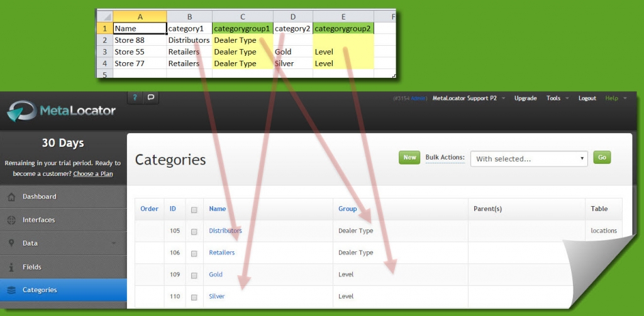
Task: Sort by the Name column header
Action: coord(217,209)
